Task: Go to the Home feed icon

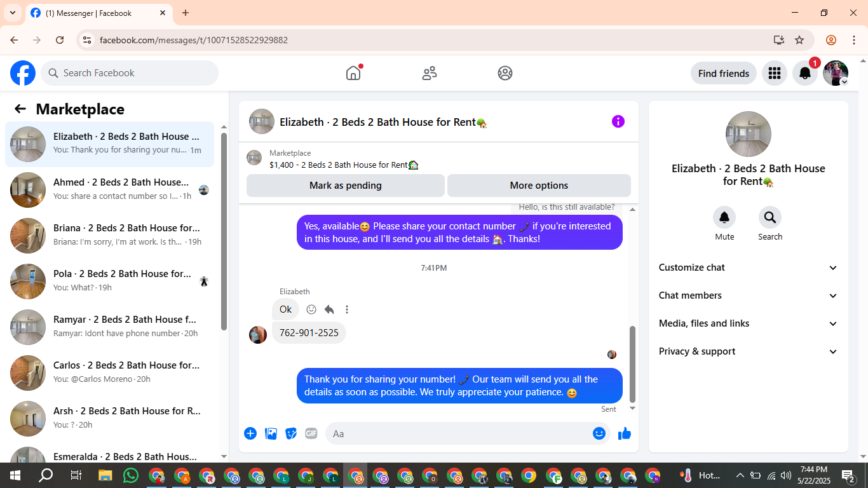Action: pos(353,73)
